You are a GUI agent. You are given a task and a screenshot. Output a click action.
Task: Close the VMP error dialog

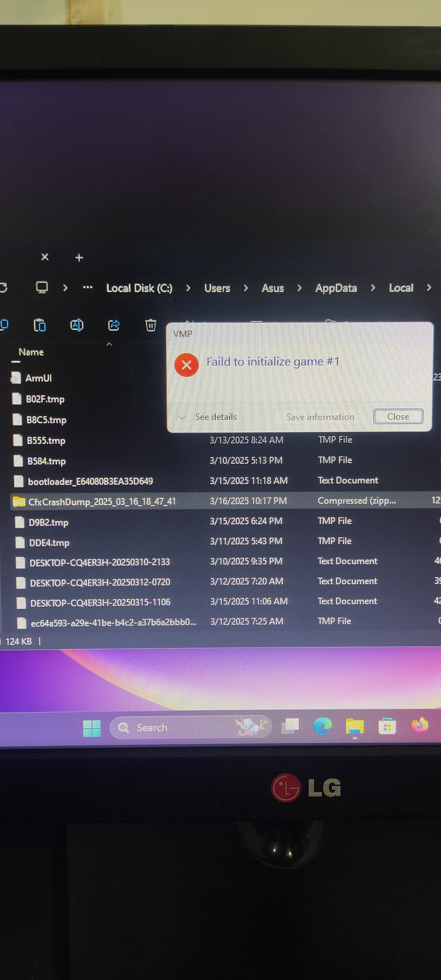pos(398,416)
